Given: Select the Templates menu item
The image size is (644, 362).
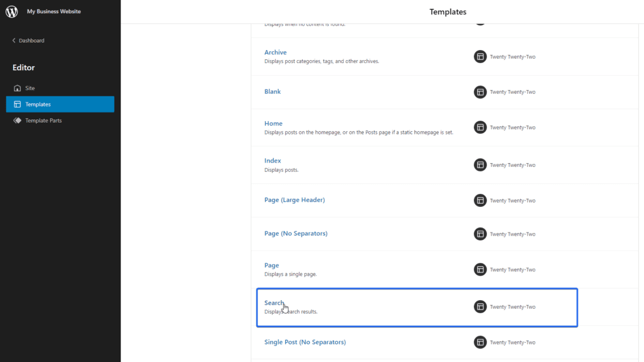Looking at the screenshot, I should point(60,104).
